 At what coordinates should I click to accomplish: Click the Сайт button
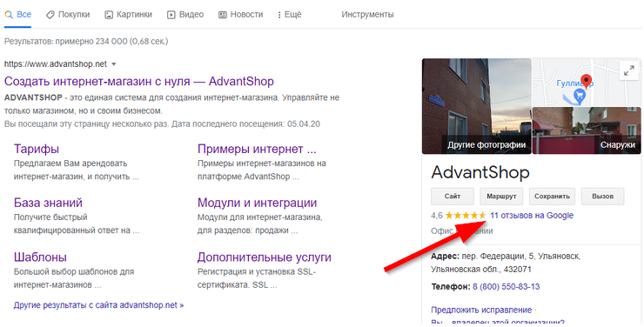point(453,197)
